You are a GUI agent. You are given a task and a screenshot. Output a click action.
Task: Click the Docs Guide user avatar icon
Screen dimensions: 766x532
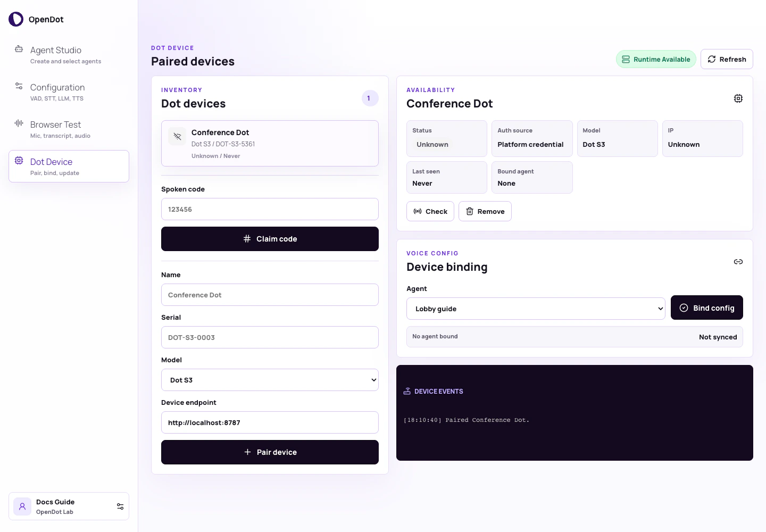coord(22,506)
